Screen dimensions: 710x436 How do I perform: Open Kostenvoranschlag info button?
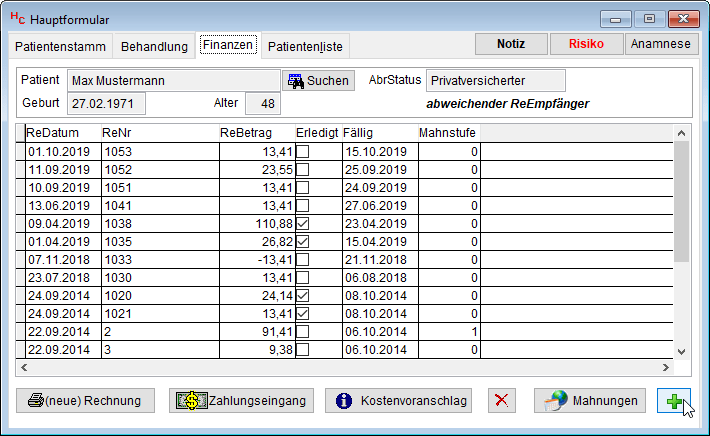tap(400, 400)
